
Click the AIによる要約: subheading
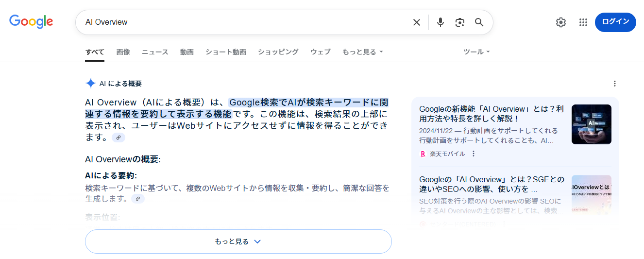(x=111, y=175)
